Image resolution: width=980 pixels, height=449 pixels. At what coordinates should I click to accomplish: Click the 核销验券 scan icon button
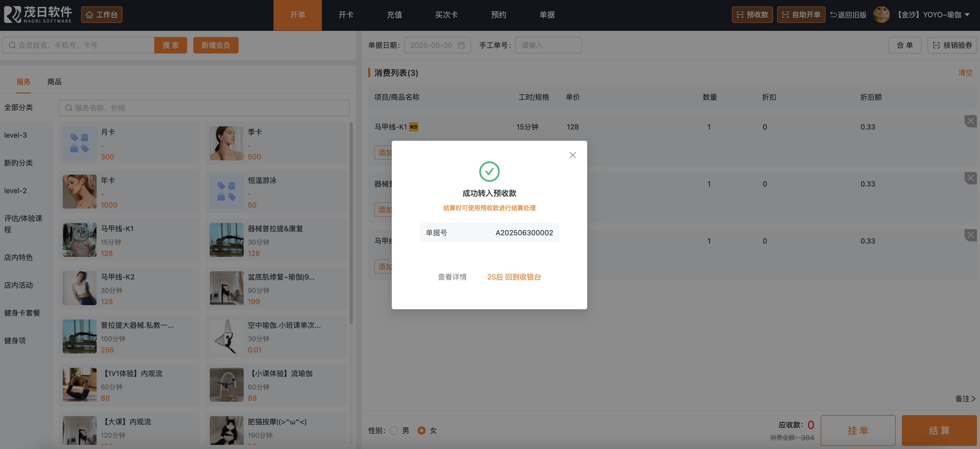click(x=952, y=45)
